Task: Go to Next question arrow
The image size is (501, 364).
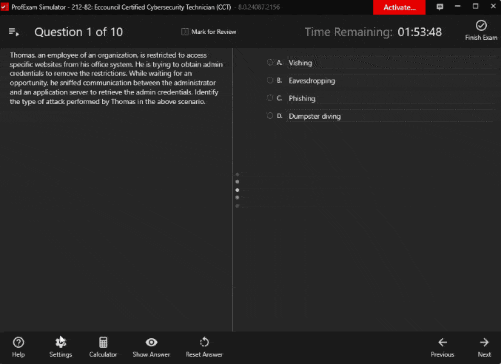Action: (484, 342)
